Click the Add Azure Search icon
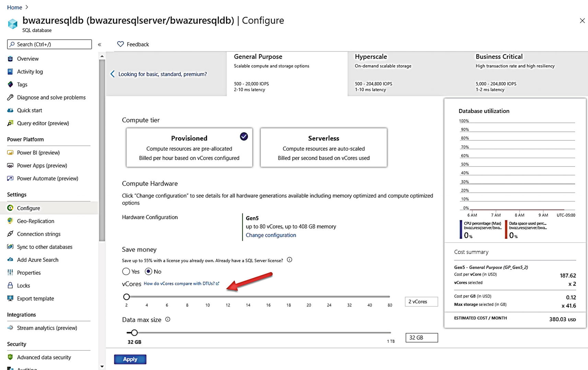Screen dimensions: 588x370 click(x=10, y=260)
